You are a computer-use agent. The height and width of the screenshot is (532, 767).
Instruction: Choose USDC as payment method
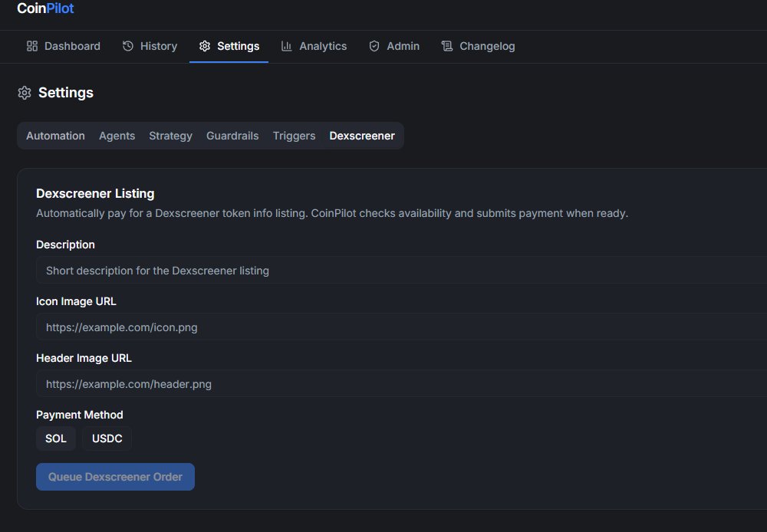tap(107, 438)
